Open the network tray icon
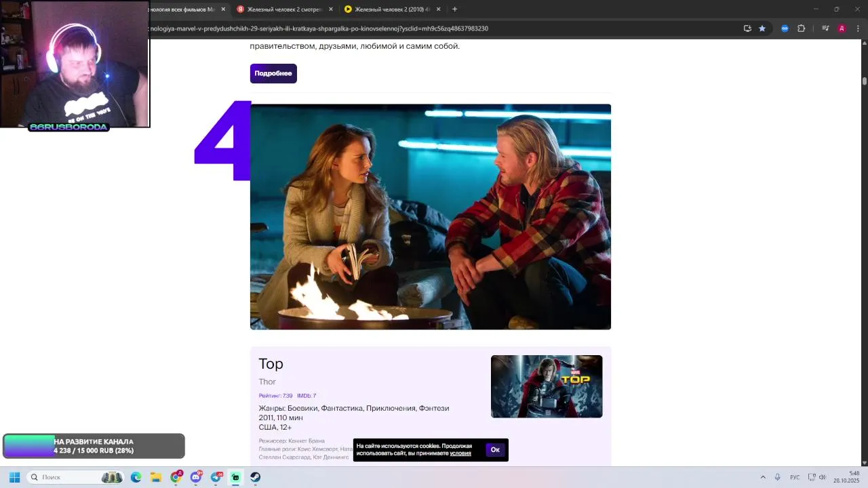Viewport: 868px width, 488px height. 812,477
